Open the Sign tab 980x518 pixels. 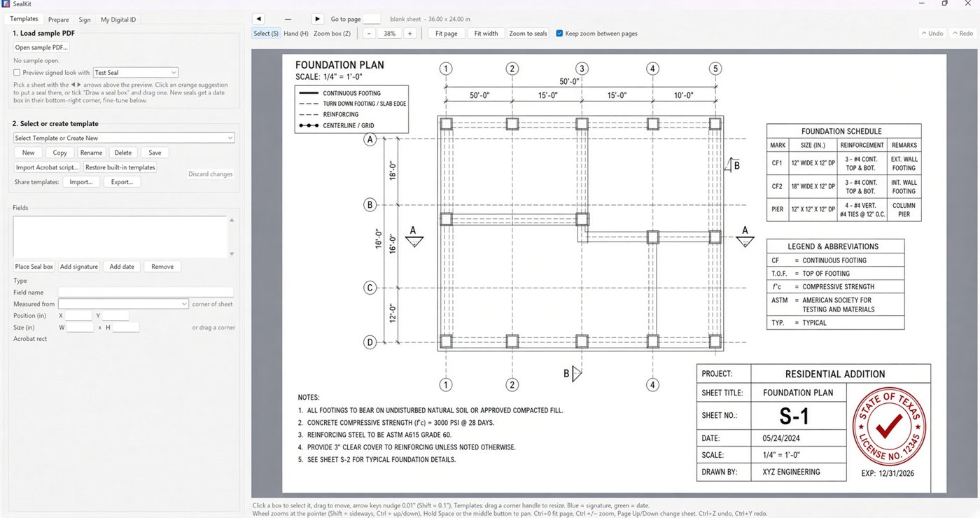coord(85,20)
